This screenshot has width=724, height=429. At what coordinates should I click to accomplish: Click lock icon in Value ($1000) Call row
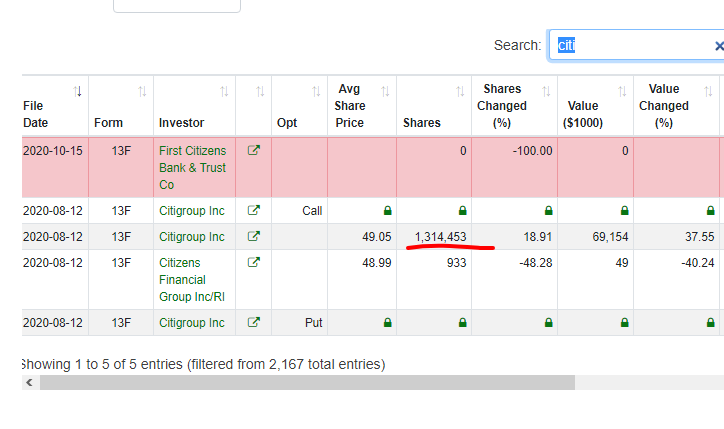tap(624, 211)
